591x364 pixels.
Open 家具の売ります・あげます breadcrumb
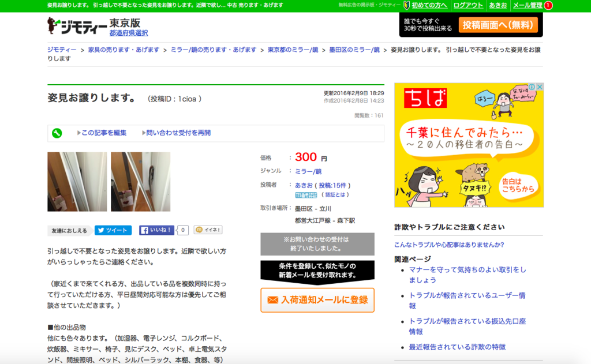(x=124, y=50)
